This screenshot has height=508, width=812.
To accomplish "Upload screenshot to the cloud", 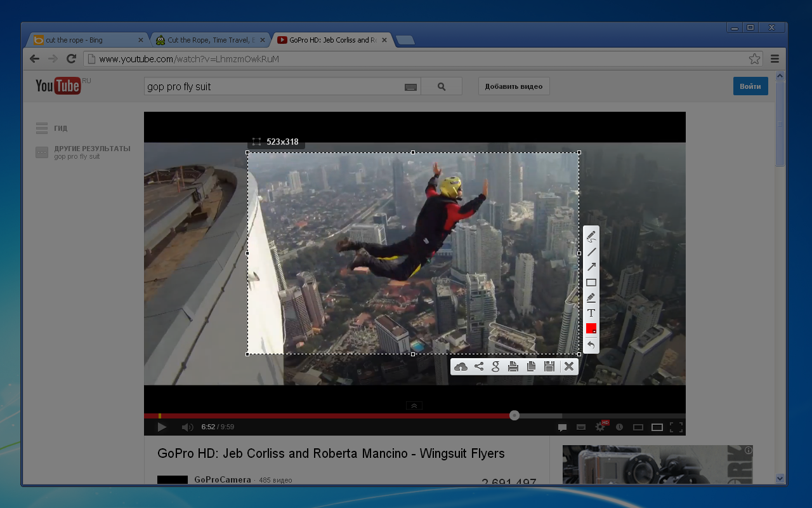I will (x=461, y=366).
